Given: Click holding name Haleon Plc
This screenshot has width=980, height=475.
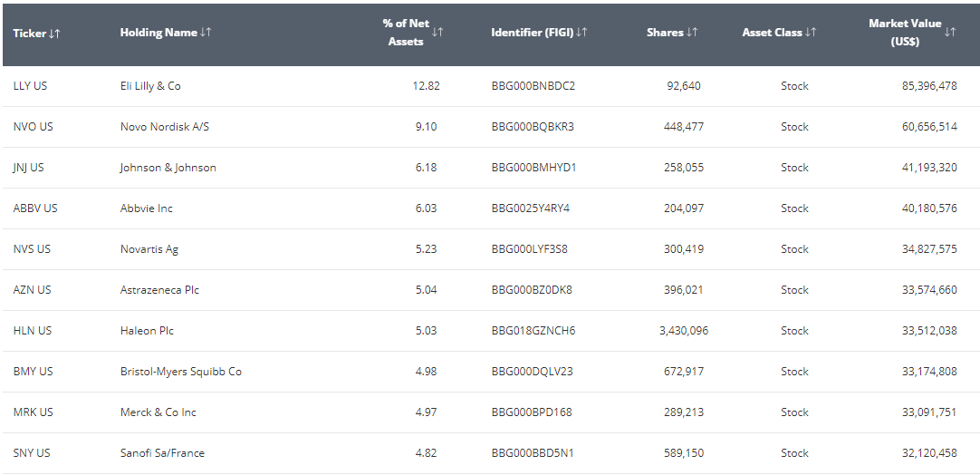Looking at the screenshot, I should [x=147, y=331].
